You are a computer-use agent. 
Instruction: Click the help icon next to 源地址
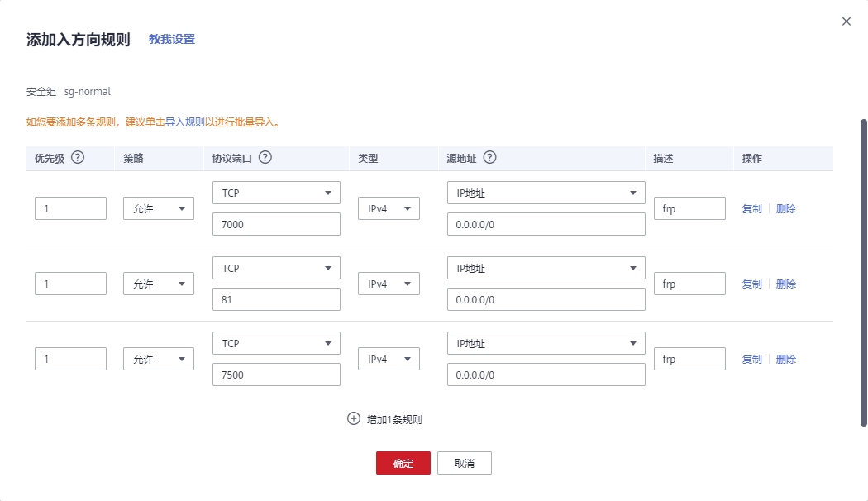coord(489,158)
